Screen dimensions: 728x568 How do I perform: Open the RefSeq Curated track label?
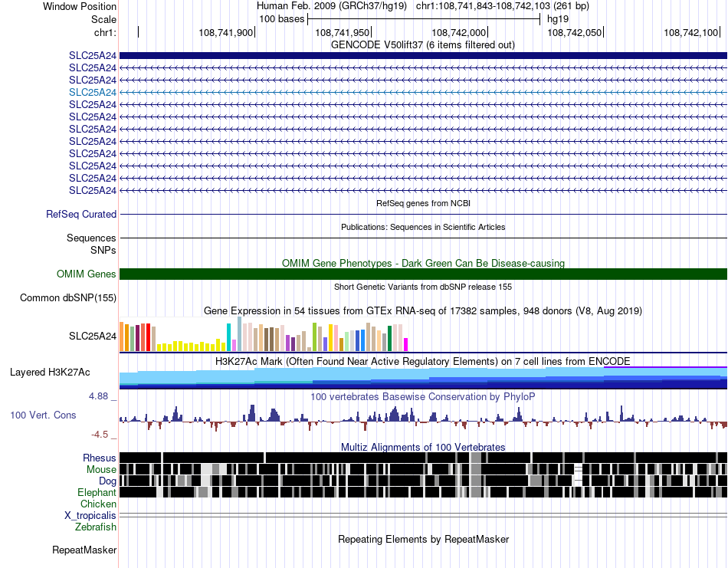(80, 214)
